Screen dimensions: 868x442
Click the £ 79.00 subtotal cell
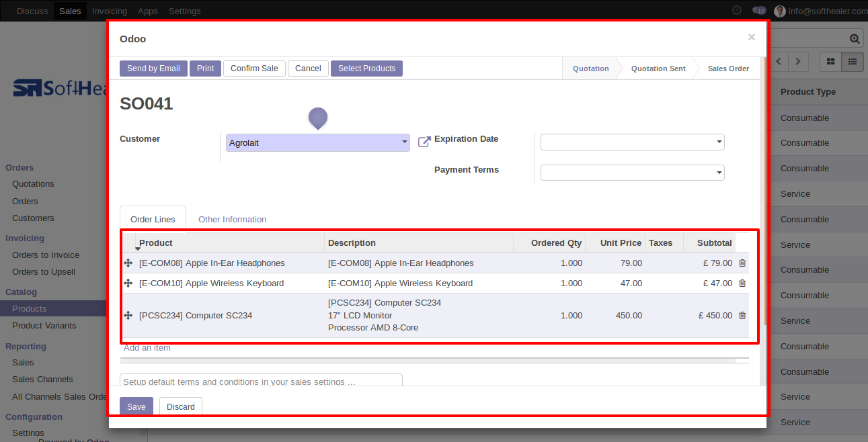click(x=709, y=263)
